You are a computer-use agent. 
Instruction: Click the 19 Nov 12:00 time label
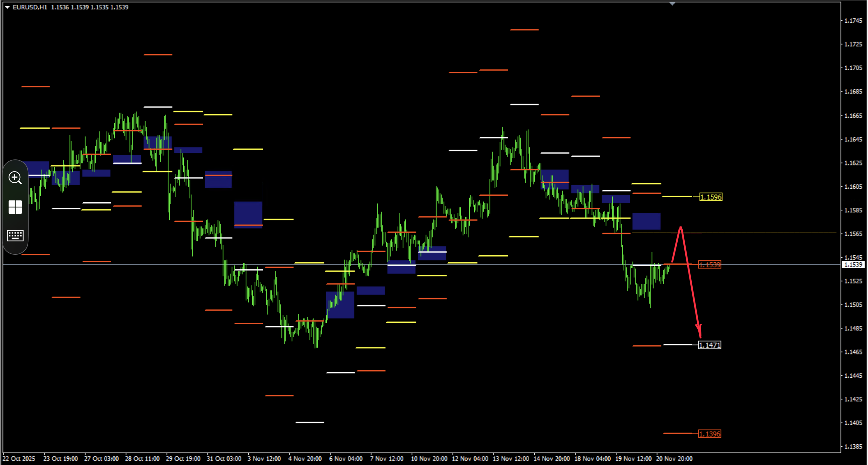[634, 459]
